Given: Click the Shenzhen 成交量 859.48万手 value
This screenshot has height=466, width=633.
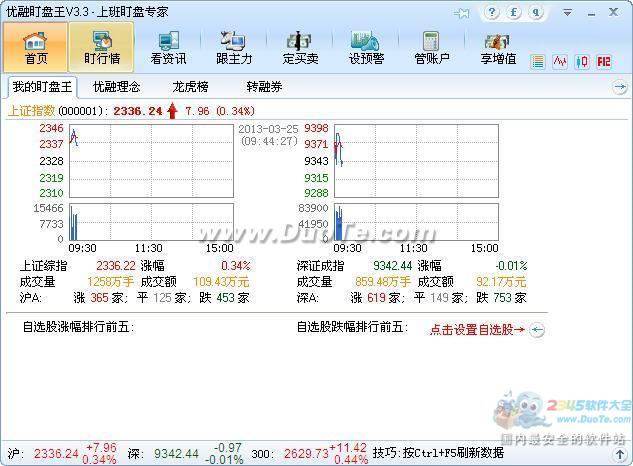Looking at the screenshot, I should pyautogui.click(x=383, y=282).
